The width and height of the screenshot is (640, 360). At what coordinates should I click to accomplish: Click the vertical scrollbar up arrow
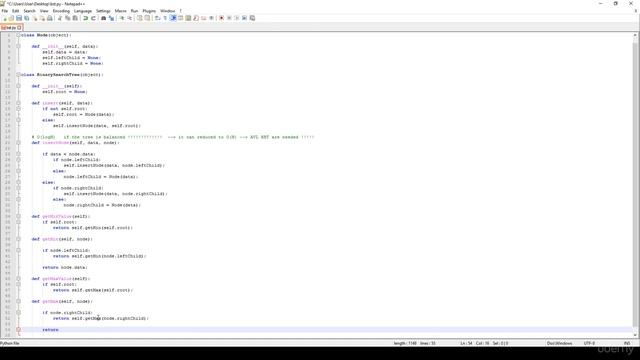pos(635,35)
